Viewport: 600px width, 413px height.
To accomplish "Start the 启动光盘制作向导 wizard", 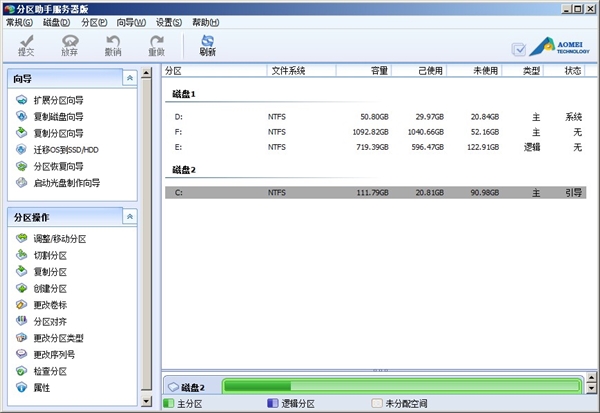I will 65,183.
